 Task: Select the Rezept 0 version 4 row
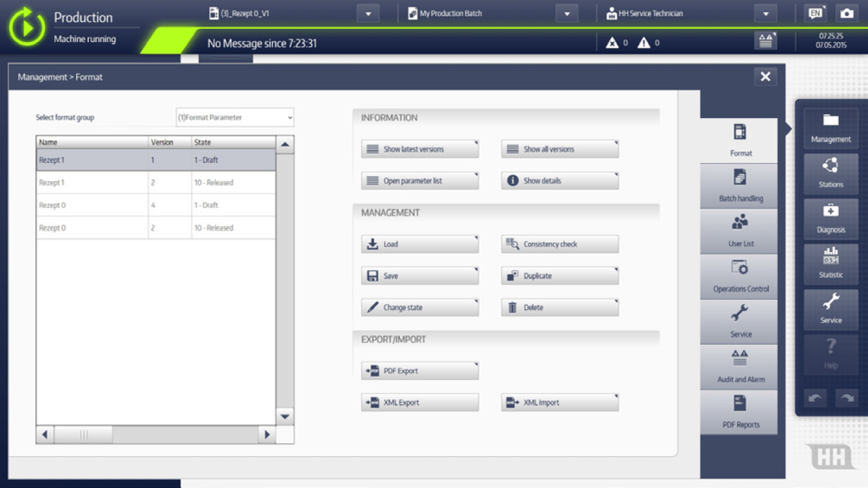pos(156,205)
